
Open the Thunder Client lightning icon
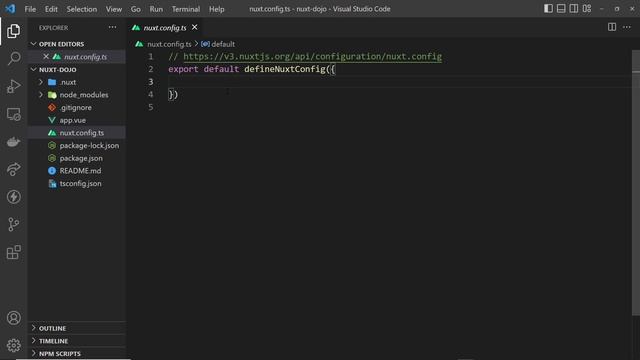click(13, 197)
